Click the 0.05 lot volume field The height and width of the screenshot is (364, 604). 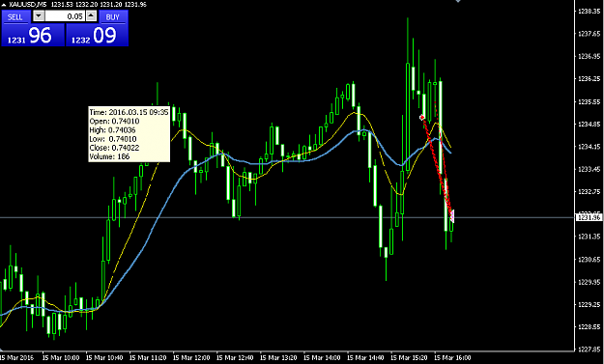coord(65,16)
